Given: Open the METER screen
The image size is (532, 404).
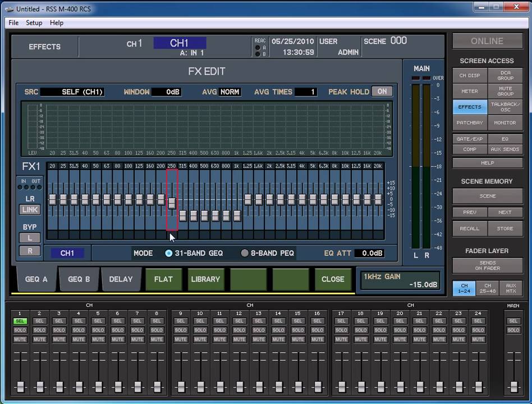Looking at the screenshot, I should 470,91.
